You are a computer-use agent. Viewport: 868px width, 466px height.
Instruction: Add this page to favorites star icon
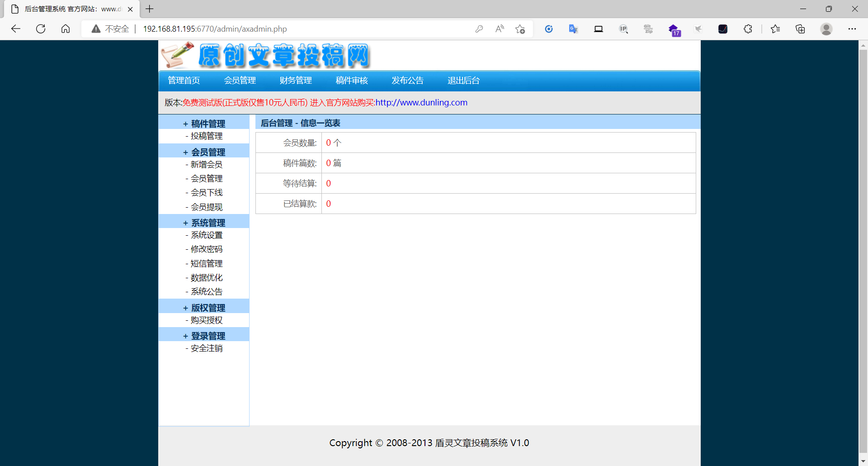[520, 29]
